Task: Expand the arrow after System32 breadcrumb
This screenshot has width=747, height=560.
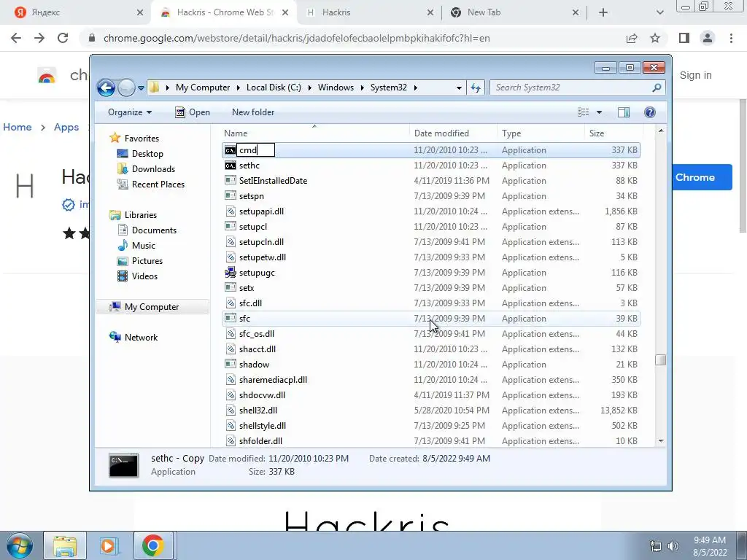Action: pos(416,87)
